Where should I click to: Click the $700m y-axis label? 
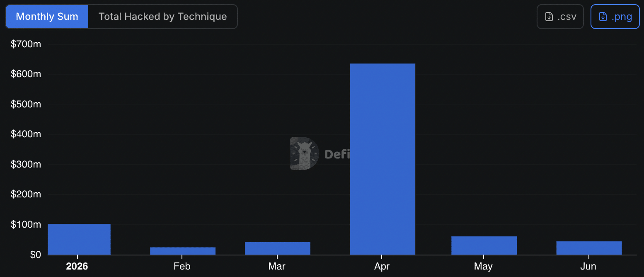(26, 44)
